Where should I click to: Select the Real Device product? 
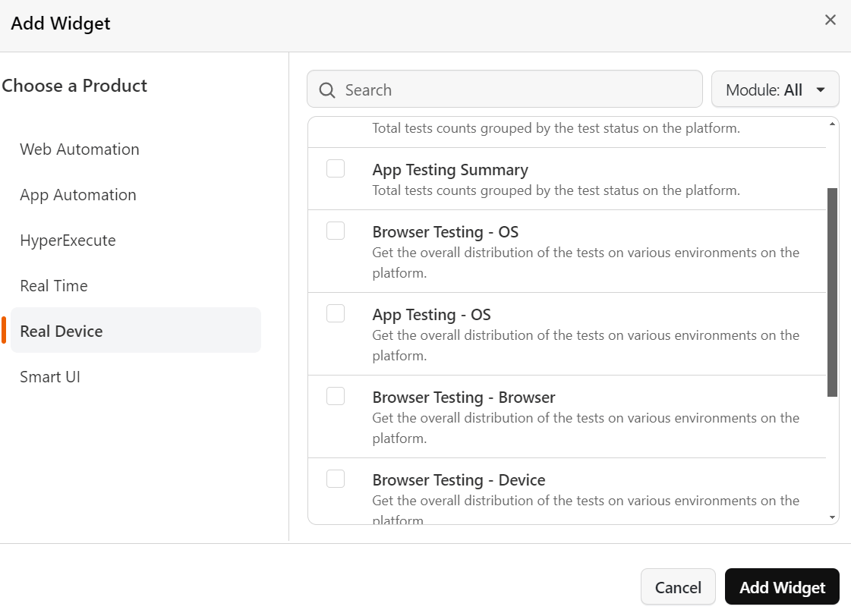pyautogui.click(x=61, y=332)
